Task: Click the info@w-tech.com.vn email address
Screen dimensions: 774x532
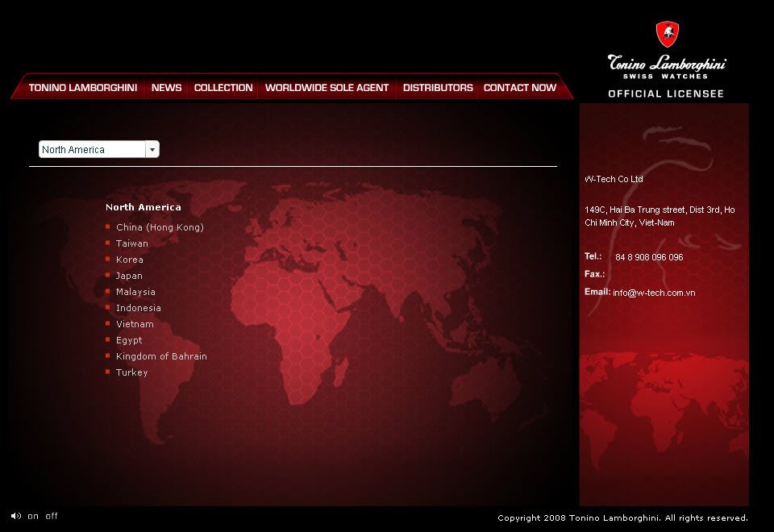Action: 654,293
